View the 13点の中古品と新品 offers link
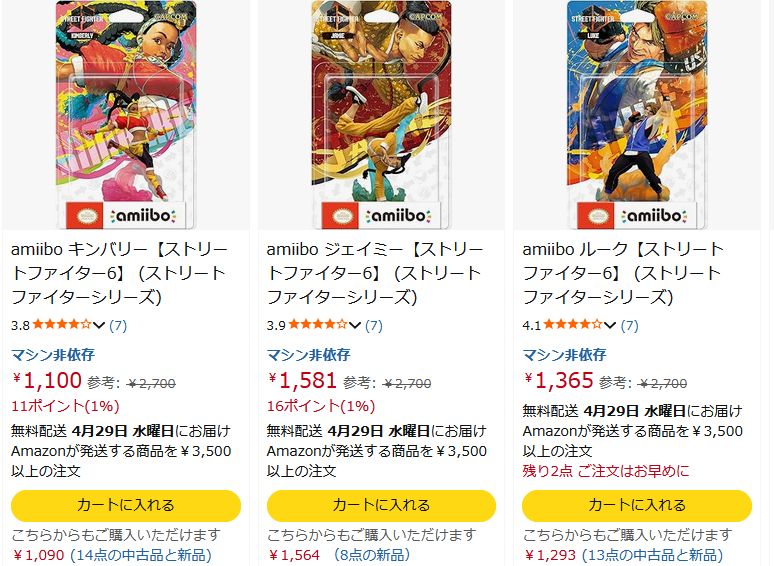Viewport: 774px width, 566px height. click(x=653, y=555)
